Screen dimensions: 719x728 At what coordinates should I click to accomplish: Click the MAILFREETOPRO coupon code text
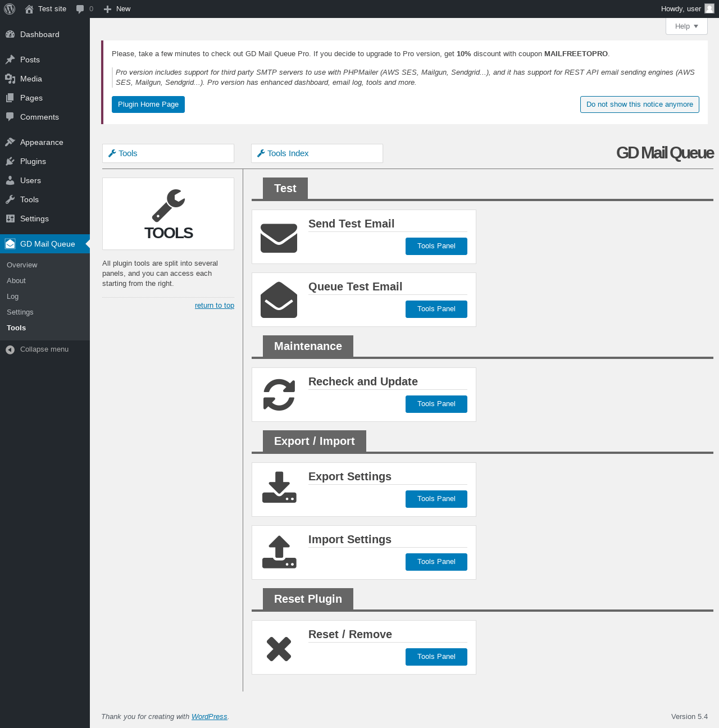(x=576, y=54)
